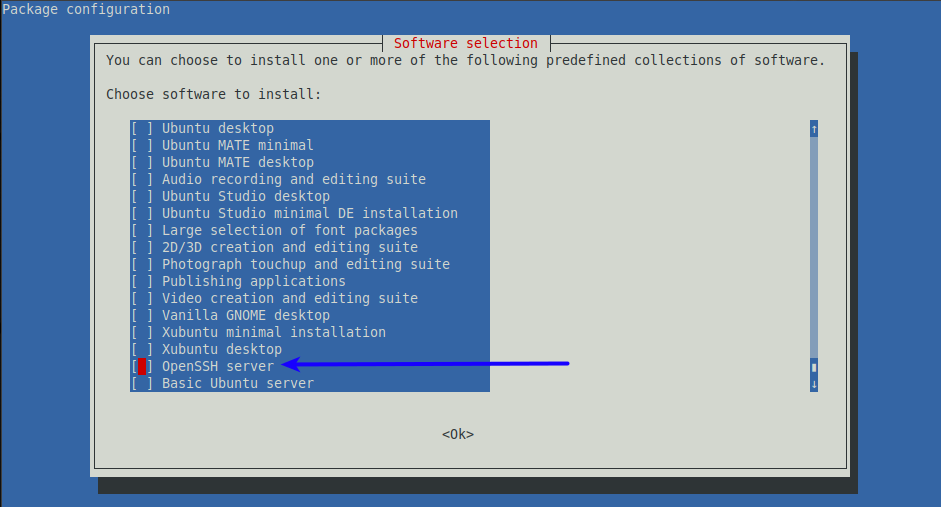Click the scrollbar position thumb
Viewport: 941px width, 507px height.
814,367
